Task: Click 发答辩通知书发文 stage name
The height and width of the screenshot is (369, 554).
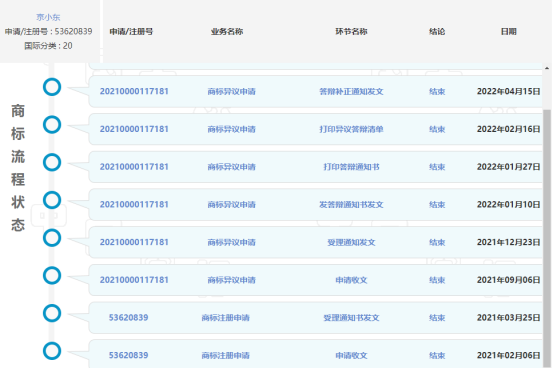Action: (351, 205)
